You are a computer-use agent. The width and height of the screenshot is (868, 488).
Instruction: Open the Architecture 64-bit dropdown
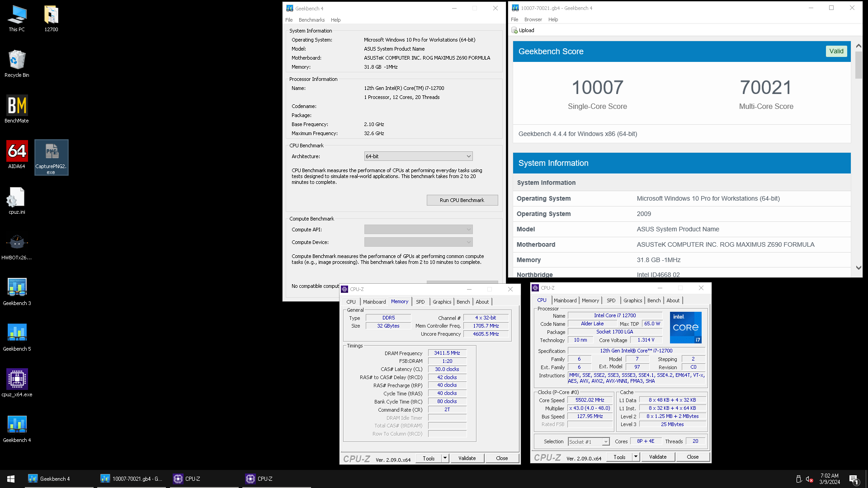click(418, 156)
